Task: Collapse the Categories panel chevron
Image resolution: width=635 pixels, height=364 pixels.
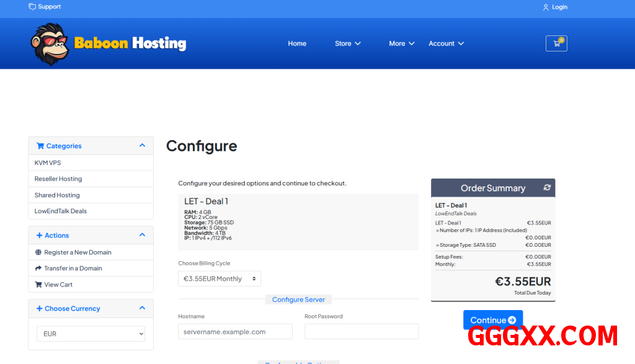Action: (142, 146)
